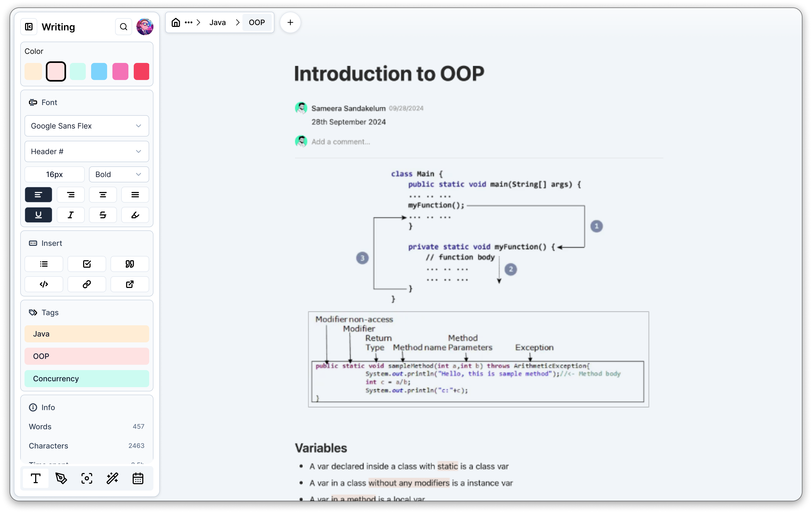Select the Pen drawing tool

tap(61, 478)
